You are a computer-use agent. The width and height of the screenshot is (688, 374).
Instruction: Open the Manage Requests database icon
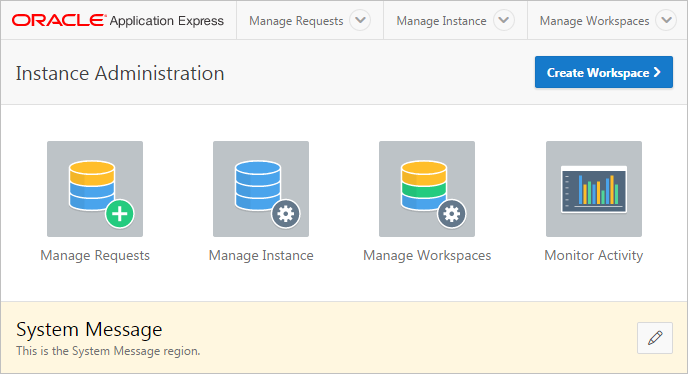(x=95, y=189)
